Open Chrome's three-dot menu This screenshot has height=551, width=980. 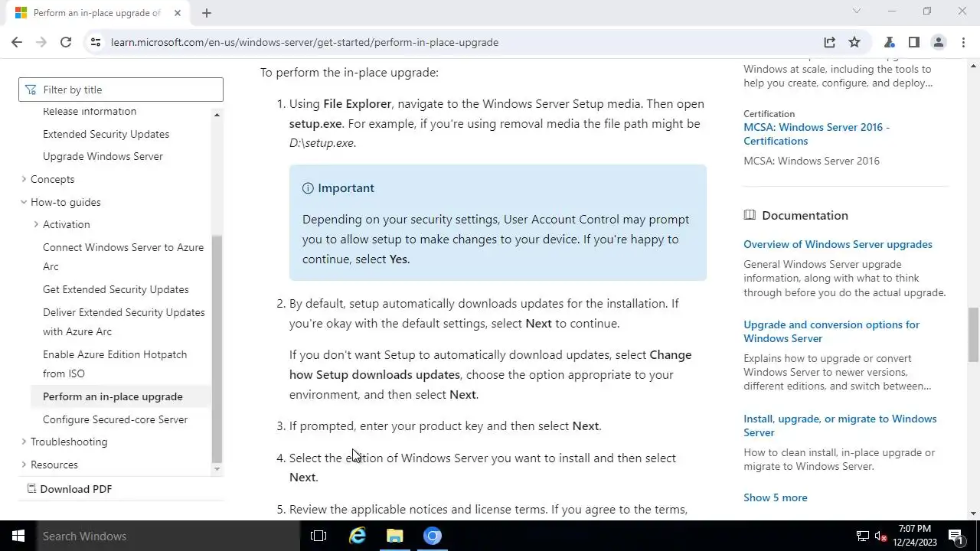click(962, 42)
